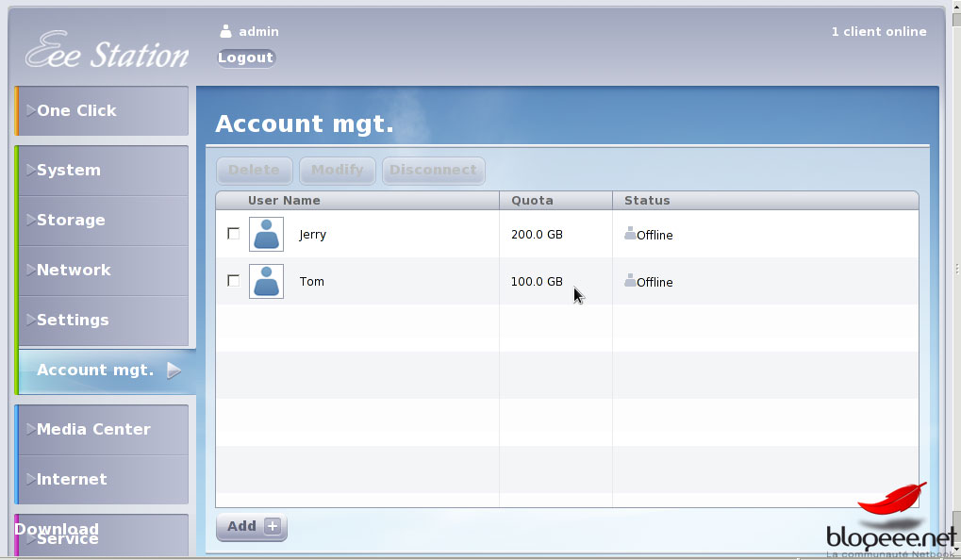The height and width of the screenshot is (560, 961).
Task: Expand the Network sidebar section
Action: pyautogui.click(x=73, y=271)
